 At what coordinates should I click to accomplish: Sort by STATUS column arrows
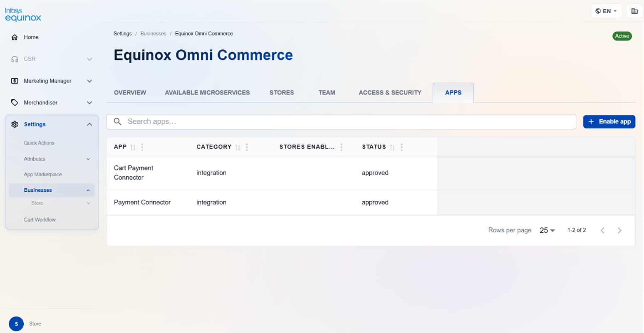coord(392,147)
